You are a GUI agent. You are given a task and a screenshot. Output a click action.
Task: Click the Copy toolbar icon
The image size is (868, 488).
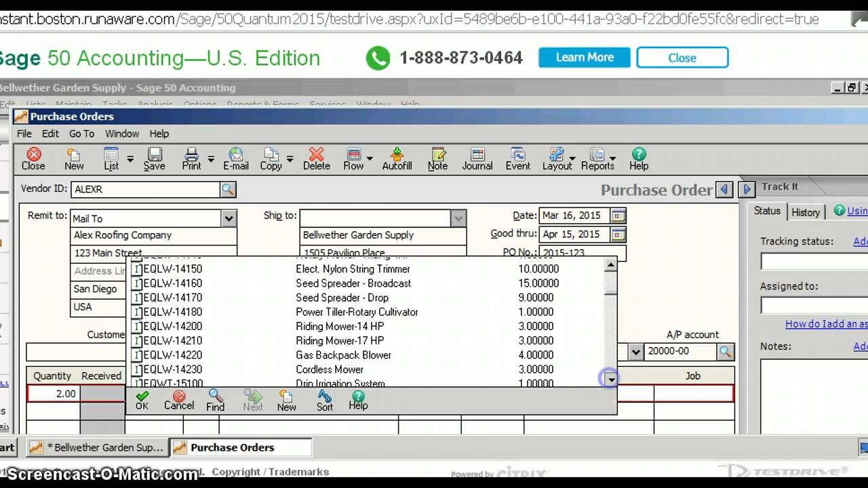point(271,159)
